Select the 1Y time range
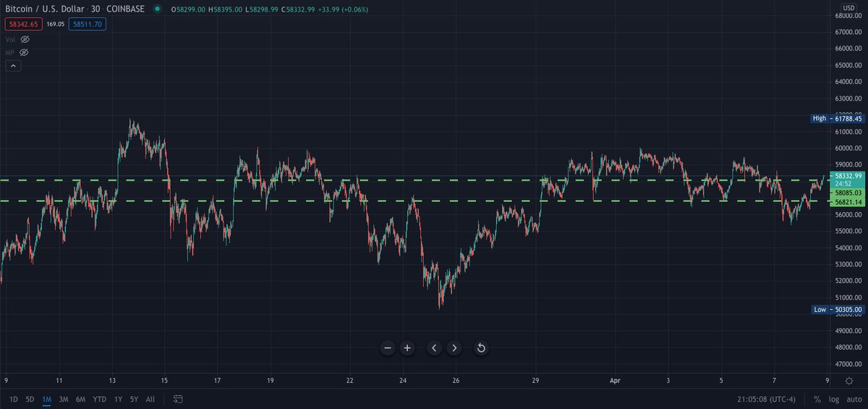This screenshot has width=868, height=409. pos(118,399)
